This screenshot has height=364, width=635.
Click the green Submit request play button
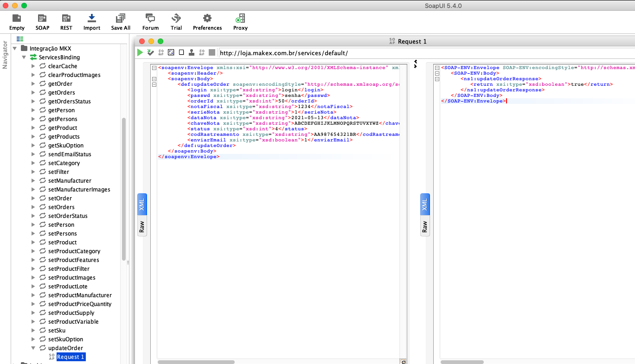pos(140,53)
